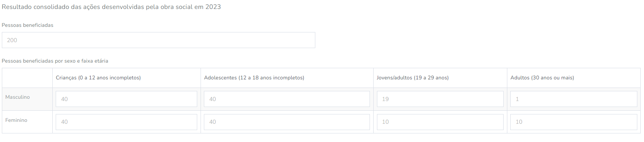This screenshot has width=644, height=142.
Task: Select the Masculino Adultos field showing 1
Action: [574, 99]
